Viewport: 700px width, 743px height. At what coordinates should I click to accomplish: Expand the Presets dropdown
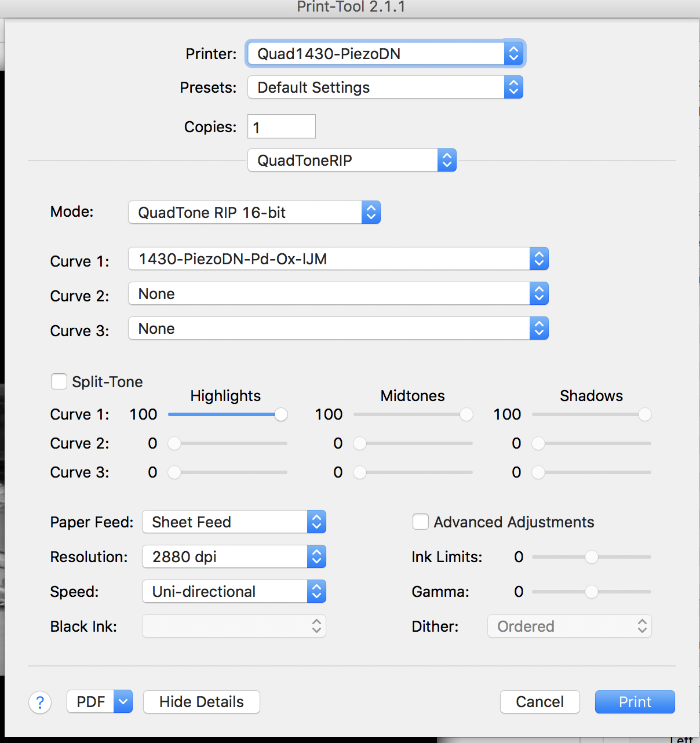point(385,88)
